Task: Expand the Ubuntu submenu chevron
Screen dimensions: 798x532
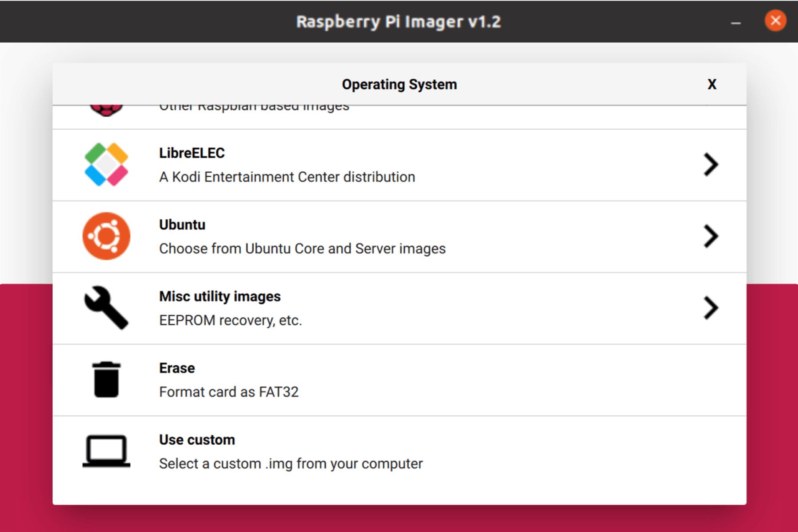Action: tap(711, 237)
